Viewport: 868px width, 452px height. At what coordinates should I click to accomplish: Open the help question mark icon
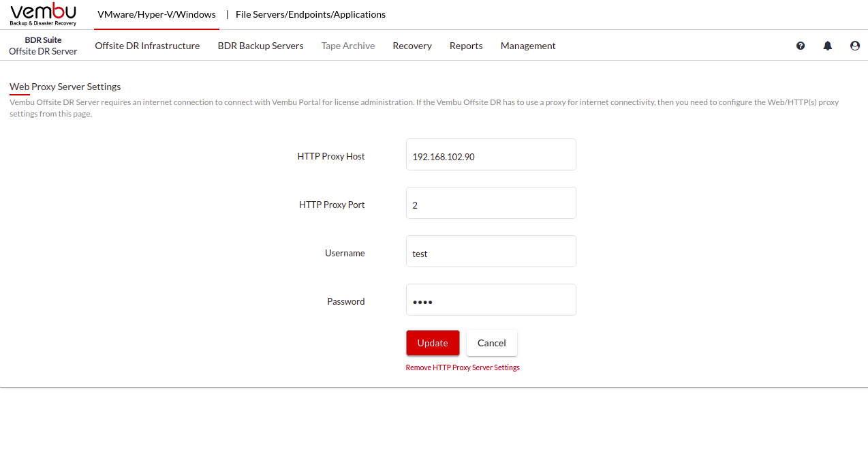801,46
